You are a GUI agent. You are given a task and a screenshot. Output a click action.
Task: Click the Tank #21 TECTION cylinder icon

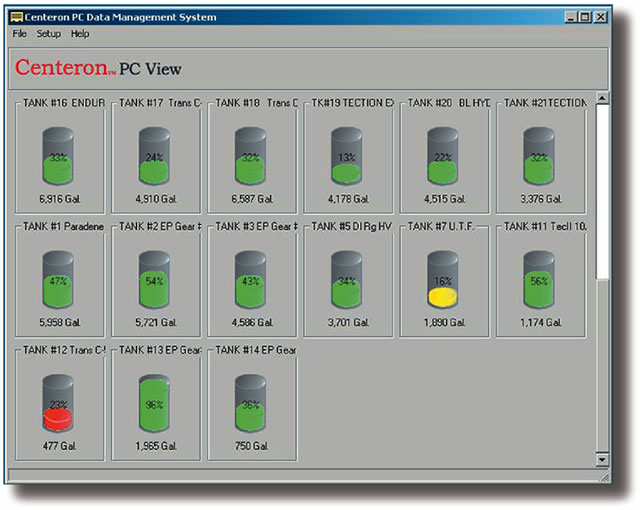[539, 156]
